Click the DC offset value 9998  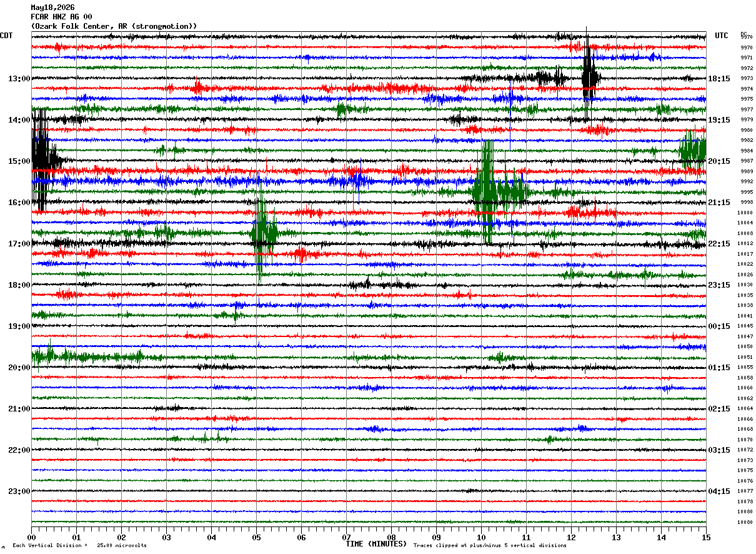click(746, 203)
